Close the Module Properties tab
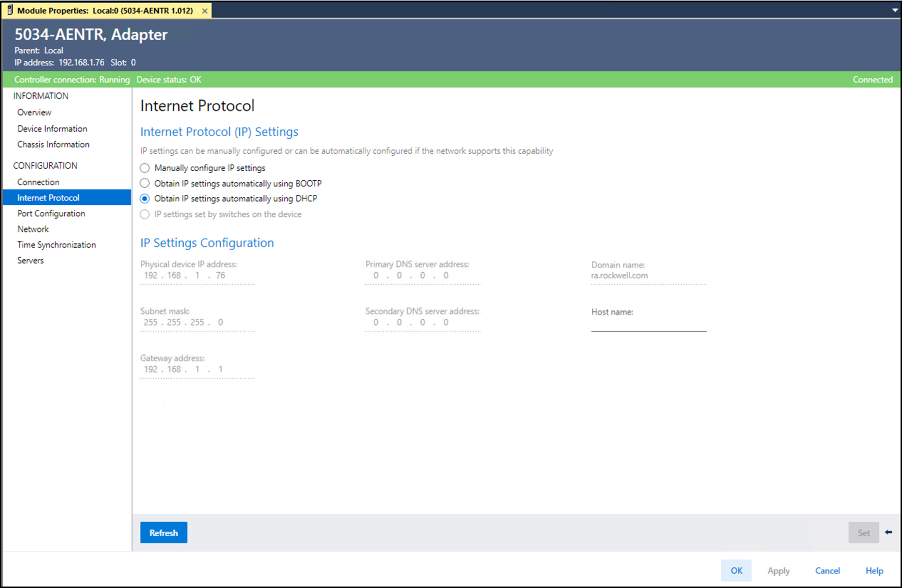The image size is (902, 588). 204,11
